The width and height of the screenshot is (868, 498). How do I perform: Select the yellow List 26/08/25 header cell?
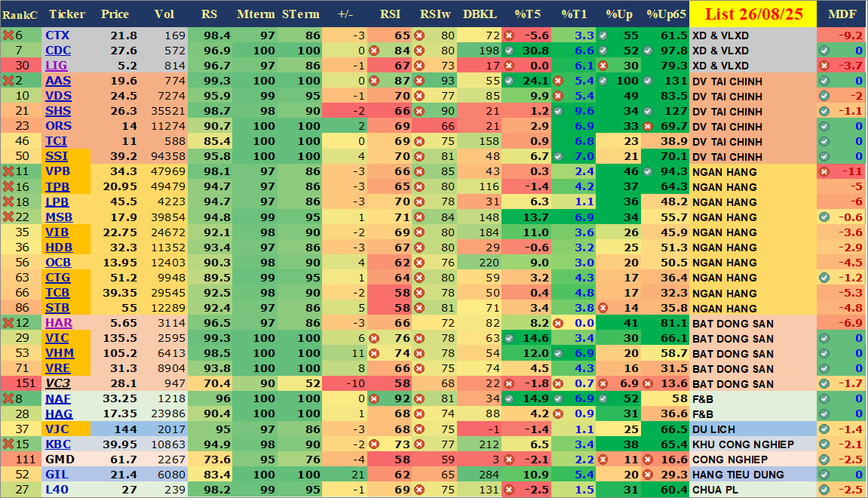point(753,14)
